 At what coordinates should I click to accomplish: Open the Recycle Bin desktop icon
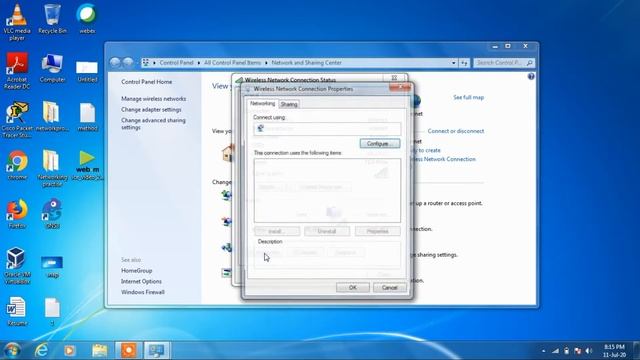52,19
